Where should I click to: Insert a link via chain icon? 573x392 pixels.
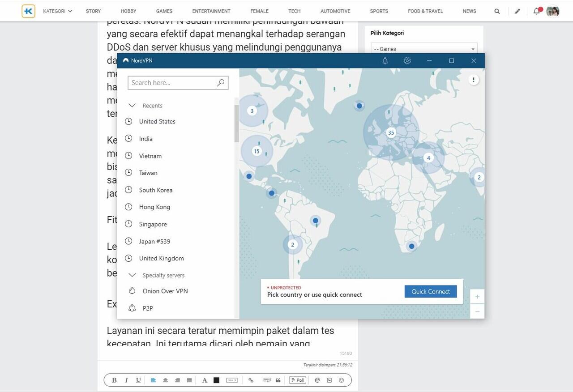[251, 380]
